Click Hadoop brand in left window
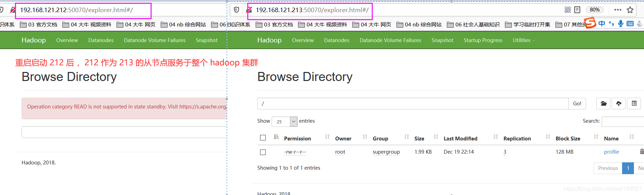The height and width of the screenshot is (195, 644). (34, 40)
